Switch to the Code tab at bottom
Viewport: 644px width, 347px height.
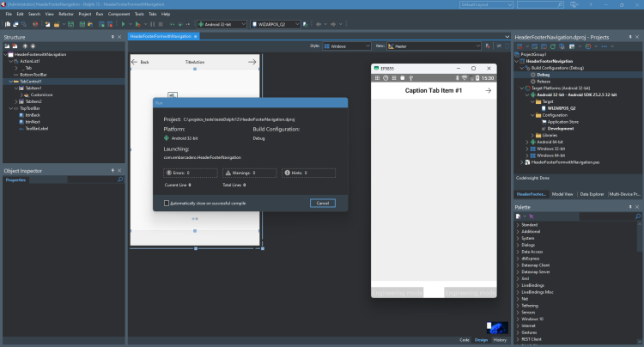click(464, 340)
